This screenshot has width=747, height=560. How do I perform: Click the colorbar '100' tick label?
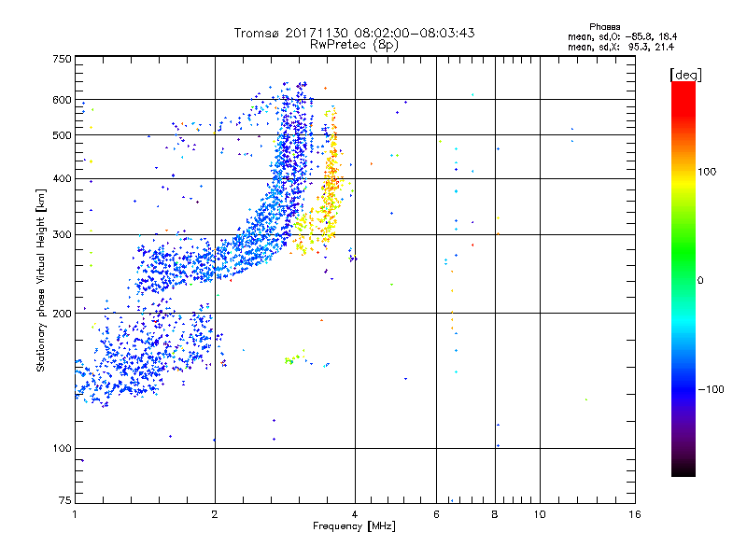pos(707,172)
